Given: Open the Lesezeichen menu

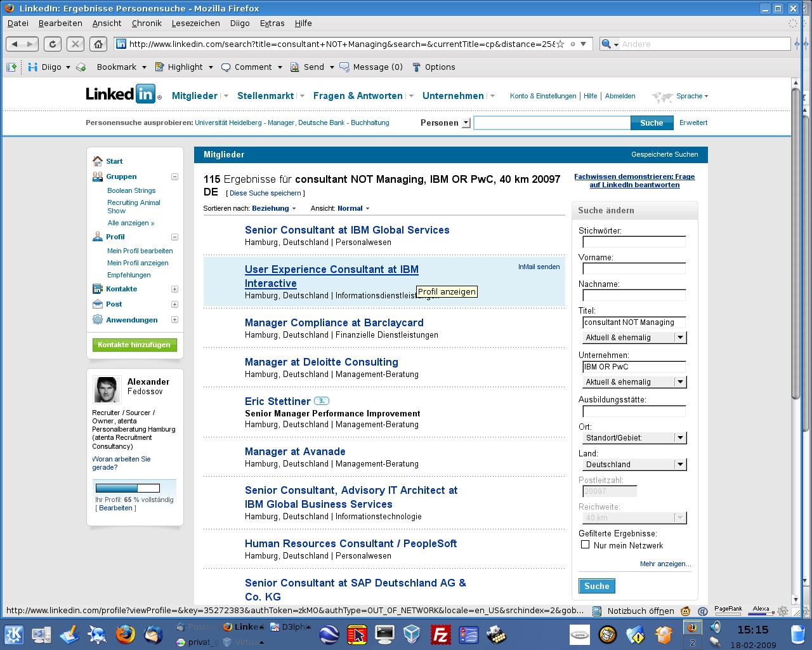Looking at the screenshot, I should (195, 23).
